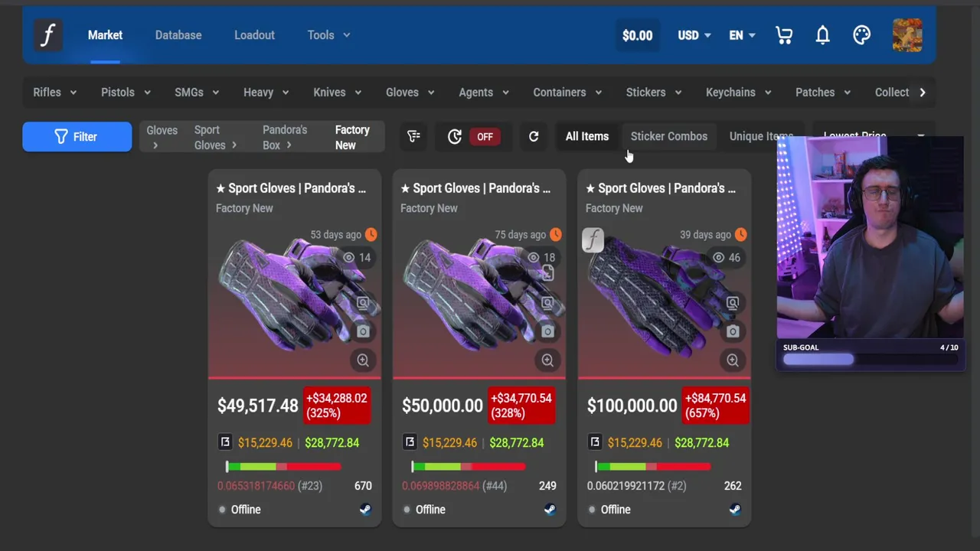Click the float bar on the $49,517.48 card
The width and height of the screenshot is (980, 551).
283,466
